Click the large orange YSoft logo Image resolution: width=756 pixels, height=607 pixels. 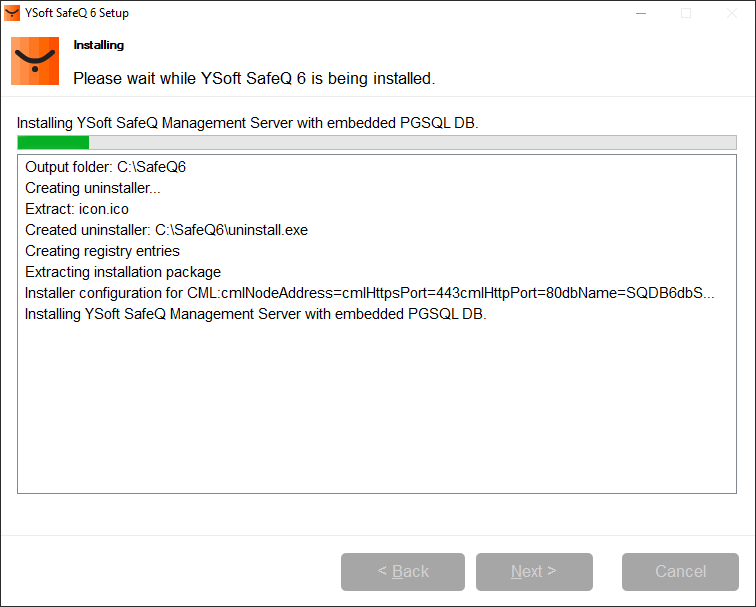click(35, 61)
